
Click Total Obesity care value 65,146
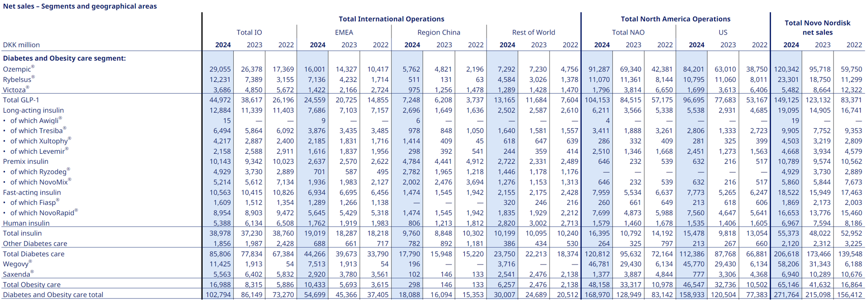pyautogui.click(x=788, y=285)
